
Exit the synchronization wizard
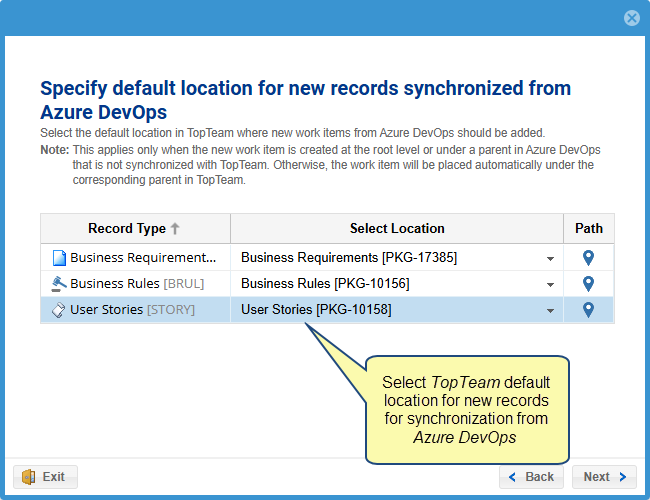(45, 477)
